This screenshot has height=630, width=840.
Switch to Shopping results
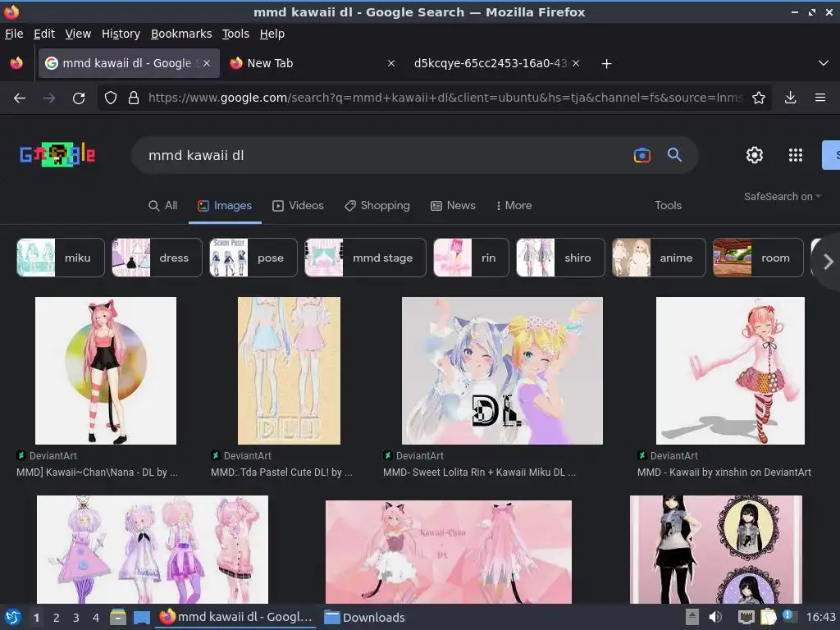coord(377,205)
